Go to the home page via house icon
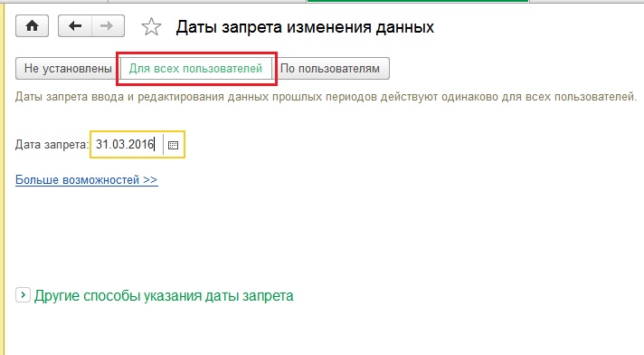Screen dimensions: 644x355 pos(32,26)
